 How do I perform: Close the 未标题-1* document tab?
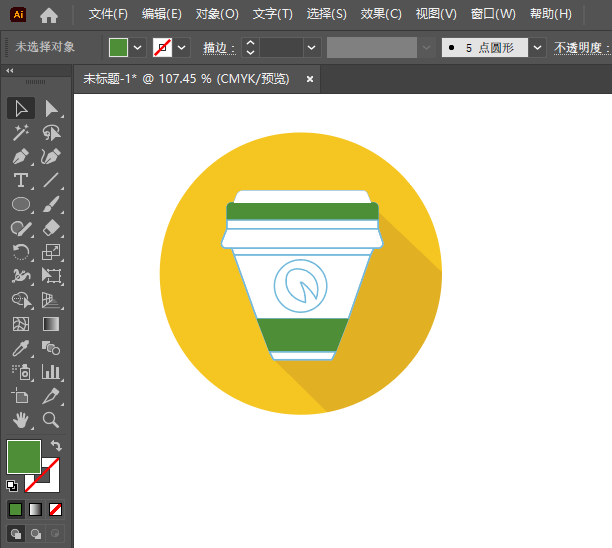coord(310,79)
